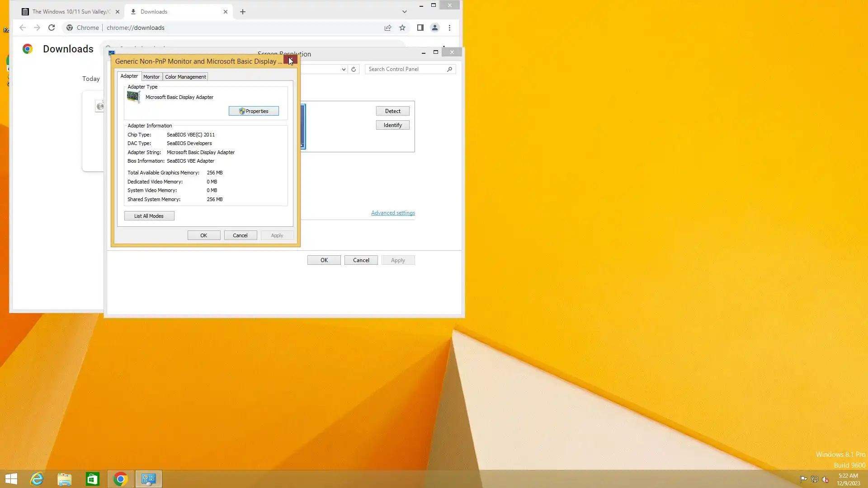Click Control Panel refresh icon
Image resolution: width=868 pixels, height=488 pixels.
tap(354, 69)
